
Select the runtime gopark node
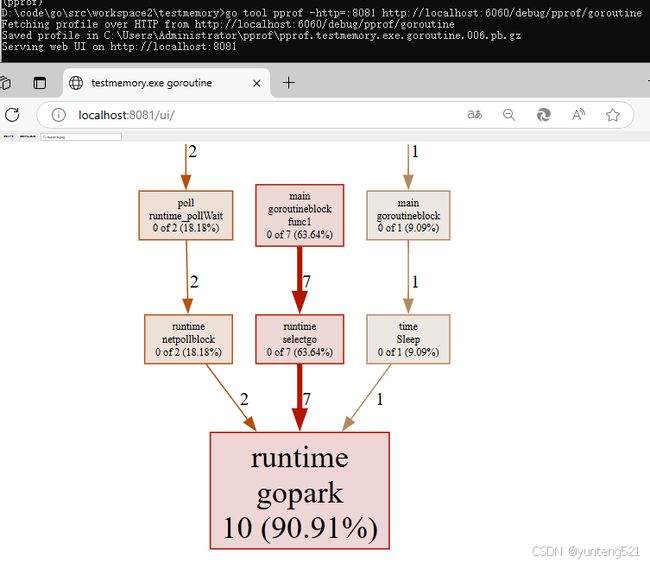click(x=300, y=490)
